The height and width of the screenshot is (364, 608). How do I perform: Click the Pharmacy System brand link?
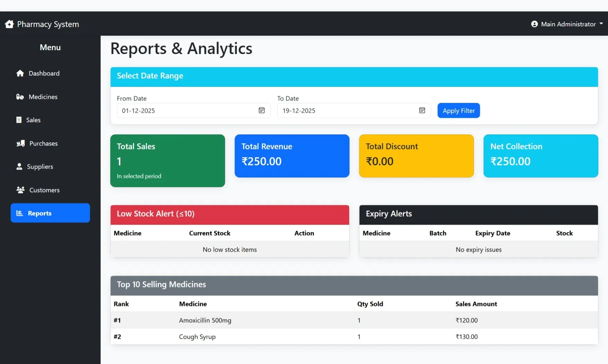pos(48,24)
